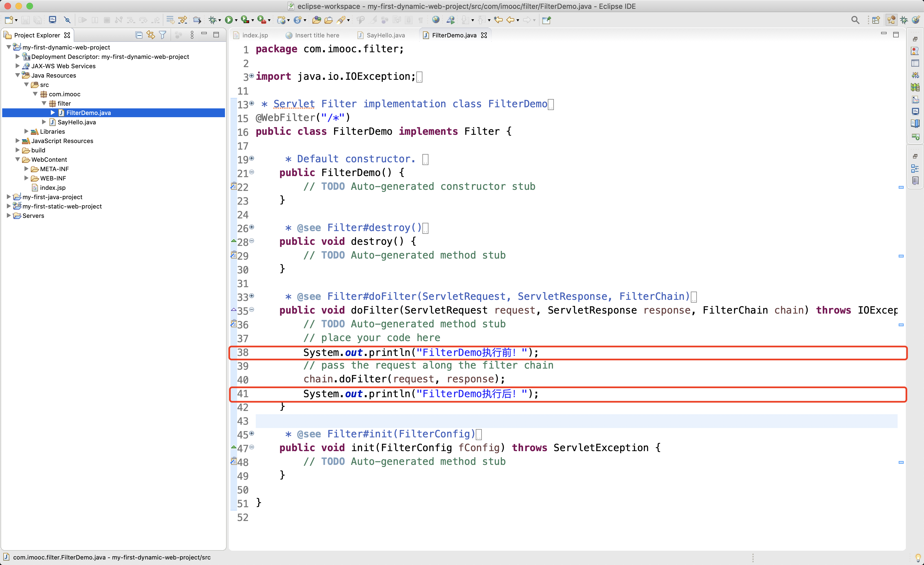The image size is (924, 565).
Task: Expand the Libraries node
Action: click(x=26, y=131)
